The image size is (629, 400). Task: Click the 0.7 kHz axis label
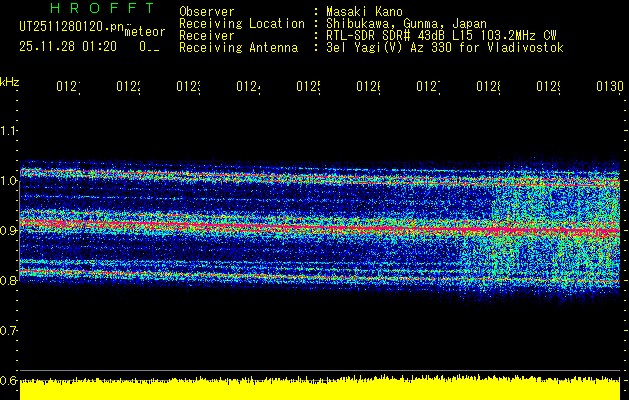click(x=8, y=331)
